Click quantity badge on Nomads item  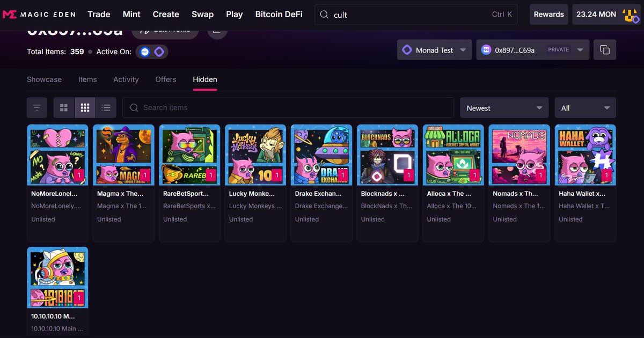pyautogui.click(x=540, y=175)
